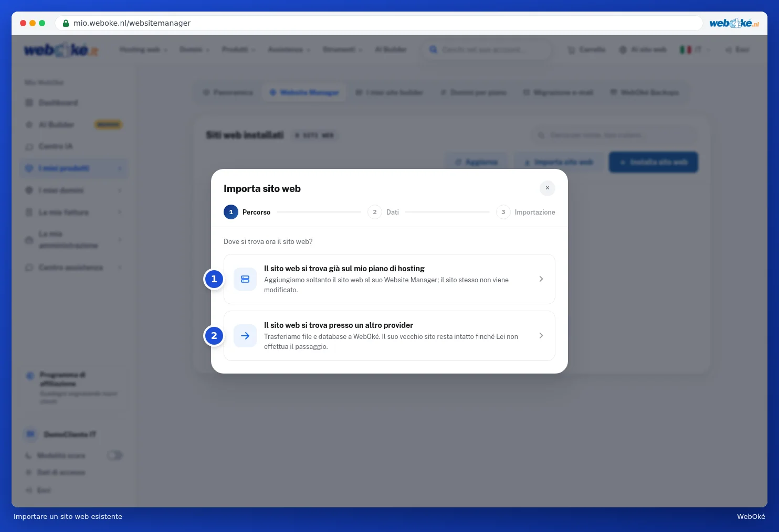Click the blue annotation badge number 1
Viewport: 779px width, 532px height.
(x=214, y=279)
